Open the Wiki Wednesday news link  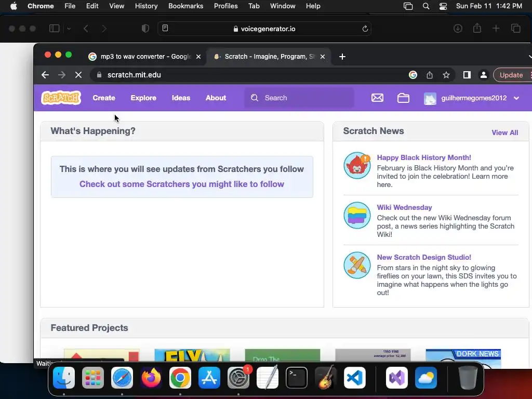(x=404, y=207)
